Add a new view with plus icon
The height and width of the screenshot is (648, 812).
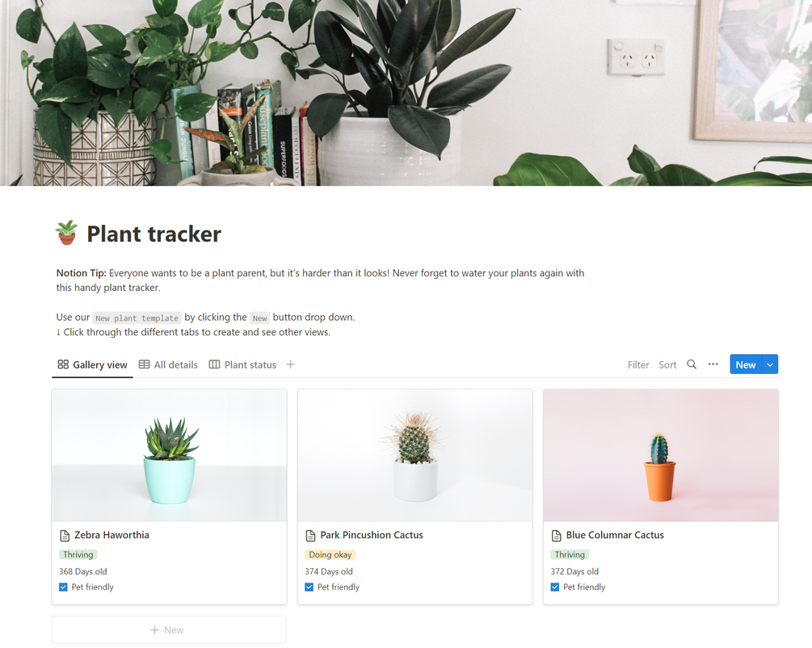click(291, 364)
